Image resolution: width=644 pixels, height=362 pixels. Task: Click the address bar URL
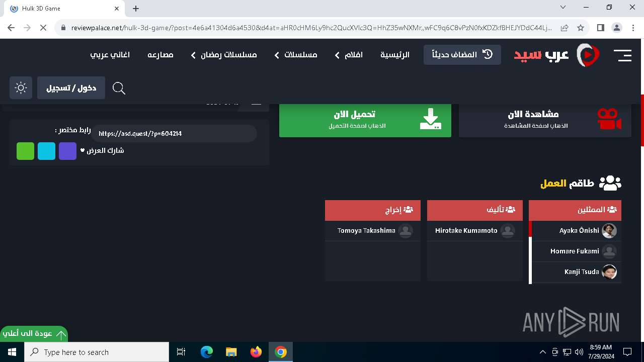(312, 28)
